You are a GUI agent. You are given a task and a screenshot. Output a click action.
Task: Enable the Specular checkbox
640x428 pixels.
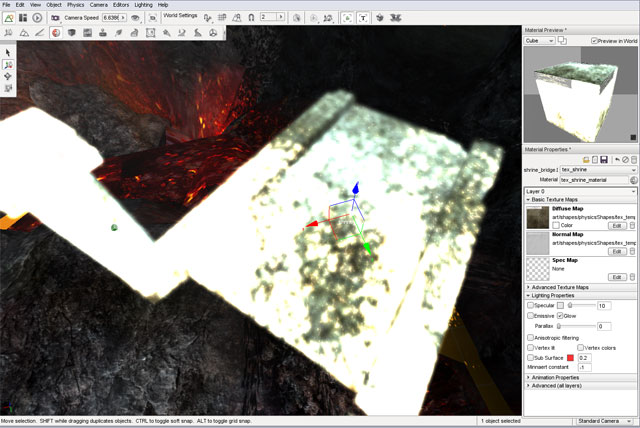pos(530,305)
